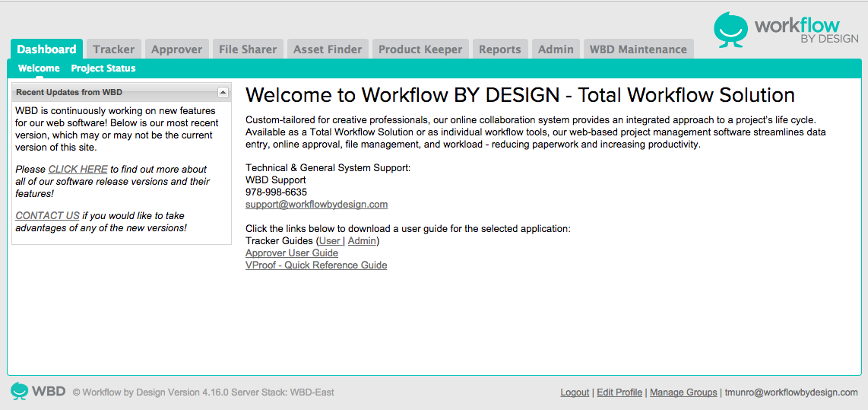Viewport: 868px width, 410px height.
Task: Email support@workflowbydesign.com link
Action: click(x=317, y=205)
